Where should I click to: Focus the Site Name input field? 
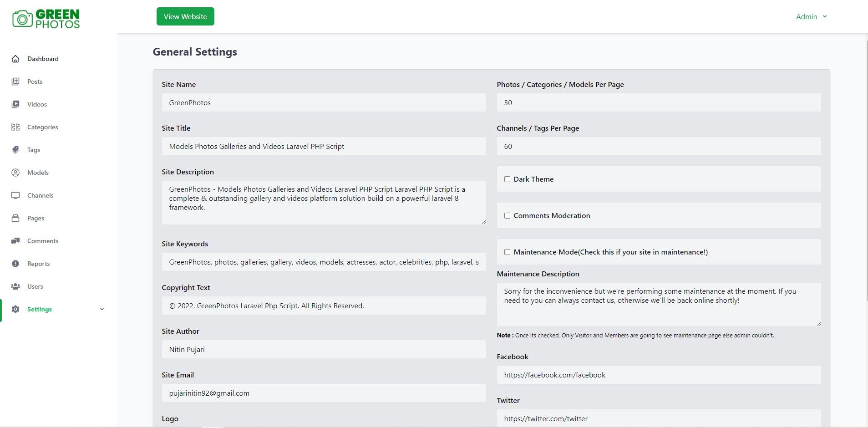(x=324, y=103)
